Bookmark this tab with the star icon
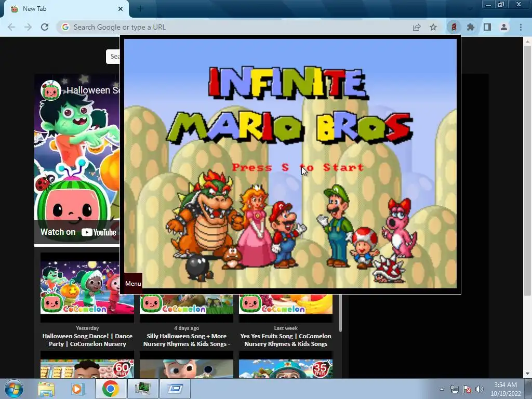The height and width of the screenshot is (399, 532). [x=433, y=27]
